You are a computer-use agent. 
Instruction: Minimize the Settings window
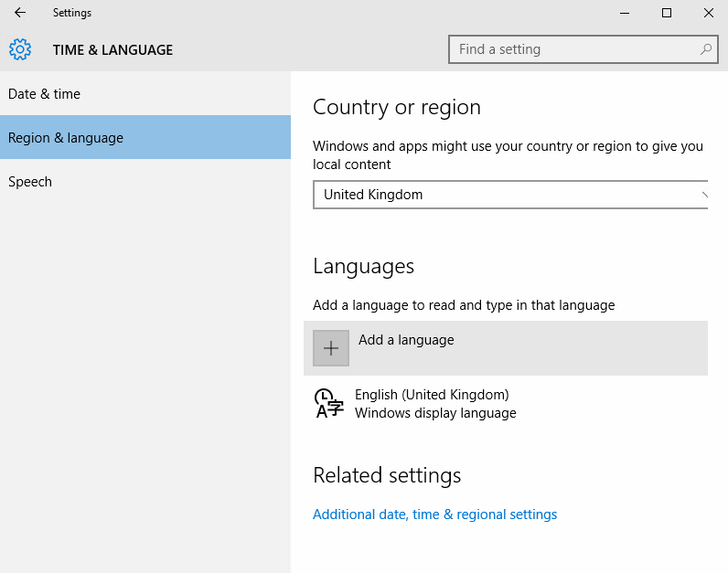point(625,13)
